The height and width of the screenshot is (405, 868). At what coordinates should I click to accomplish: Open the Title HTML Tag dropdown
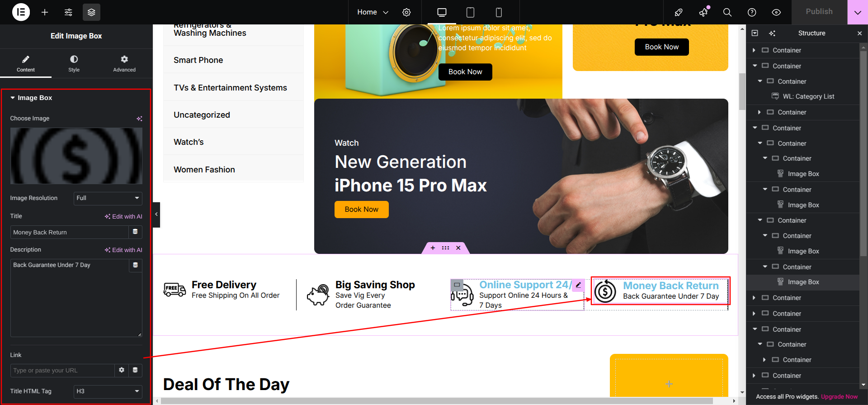coord(108,391)
